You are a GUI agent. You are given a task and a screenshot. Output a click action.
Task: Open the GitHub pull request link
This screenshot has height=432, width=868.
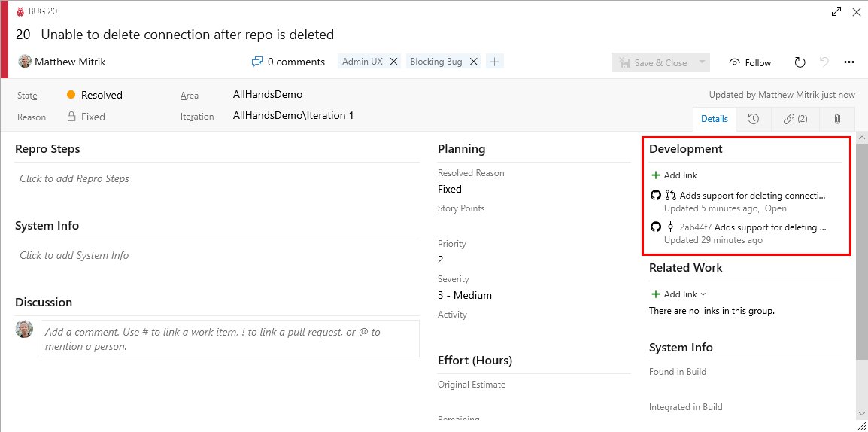[x=752, y=195]
